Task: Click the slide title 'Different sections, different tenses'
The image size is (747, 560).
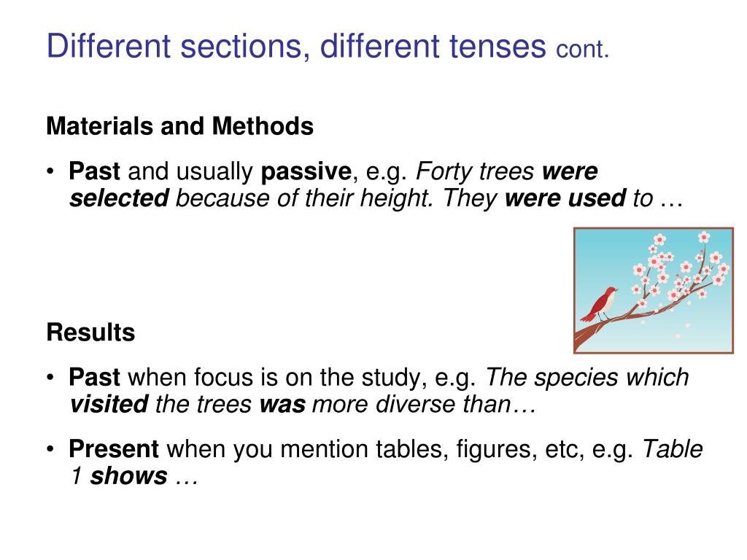Action: [296, 46]
